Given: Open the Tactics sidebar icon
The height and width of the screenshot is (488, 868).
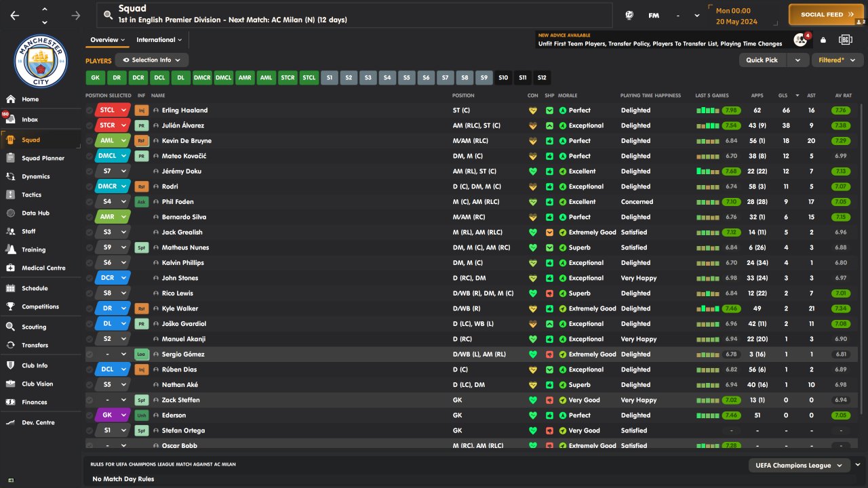Looking at the screenshot, I should tap(10, 195).
